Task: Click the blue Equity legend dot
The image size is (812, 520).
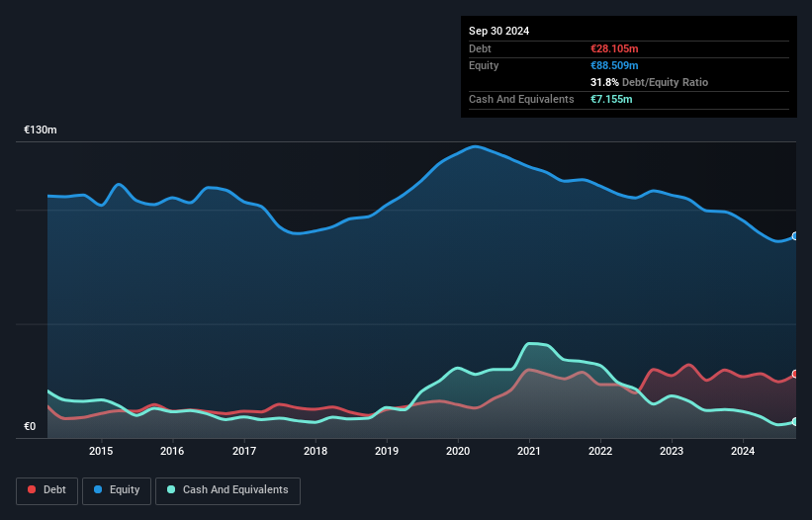Action: [x=98, y=489]
